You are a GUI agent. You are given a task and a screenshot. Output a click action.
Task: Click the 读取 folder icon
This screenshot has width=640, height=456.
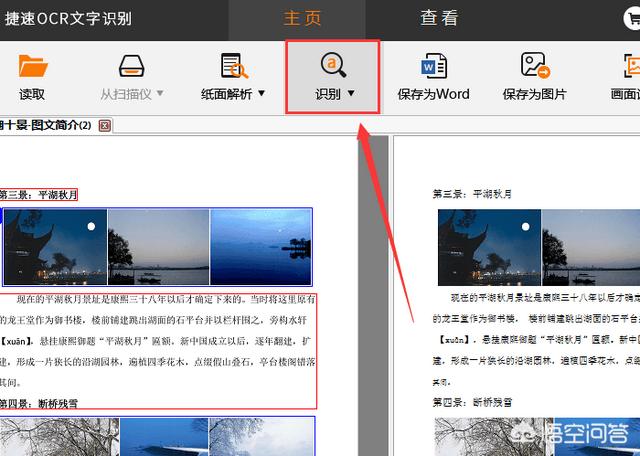point(32,67)
